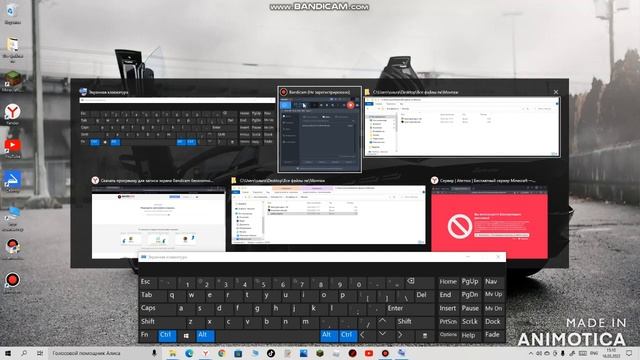The width and height of the screenshot is (640, 360).
Task: Toggle the left Alt key
Action: 205,336
